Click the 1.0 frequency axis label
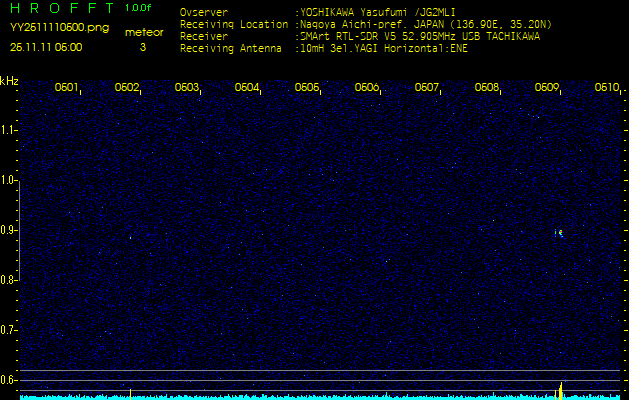This screenshot has width=629, height=400. coord(9,180)
